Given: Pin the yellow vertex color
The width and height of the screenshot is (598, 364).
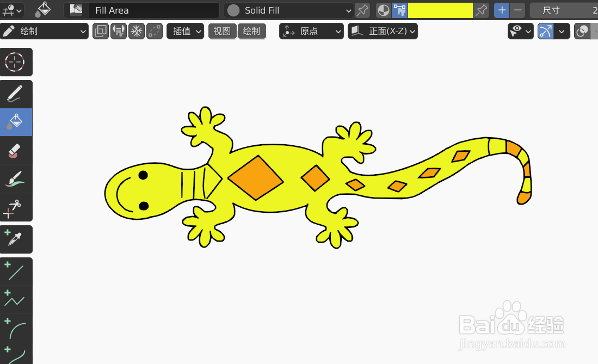Looking at the screenshot, I should tap(482, 10).
